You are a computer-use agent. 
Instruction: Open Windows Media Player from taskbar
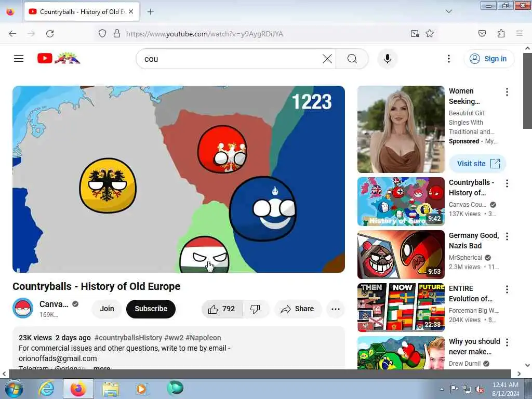point(141,389)
